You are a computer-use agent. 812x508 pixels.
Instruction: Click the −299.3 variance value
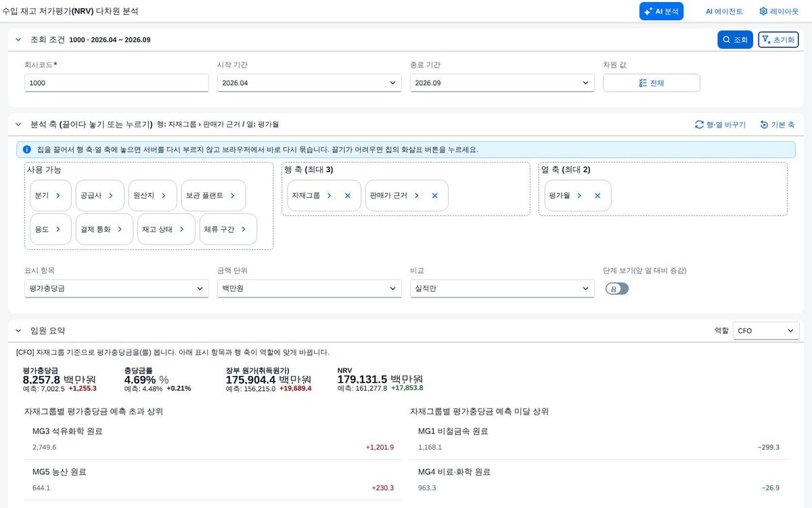768,447
